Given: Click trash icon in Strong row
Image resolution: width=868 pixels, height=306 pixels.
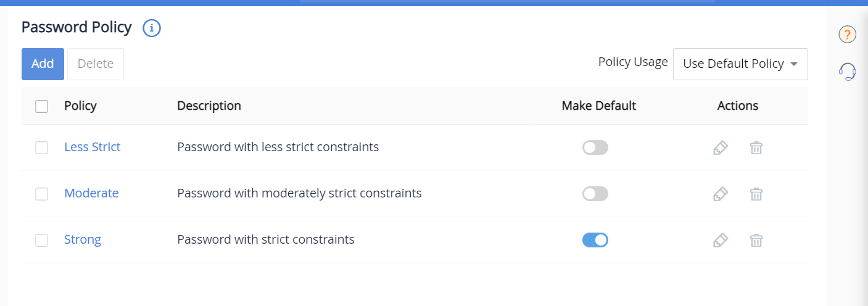Looking at the screenshot, I should [756, 240].
